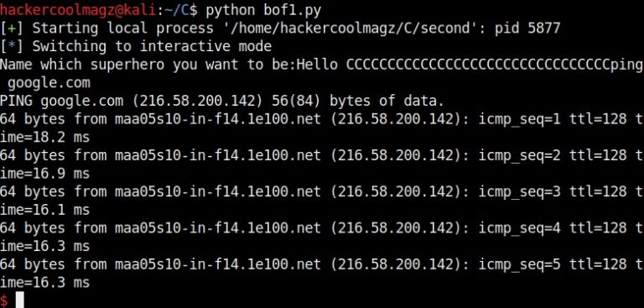Click the 'python bof1.py' command text
644x308 pixels.
click(263, 10)
